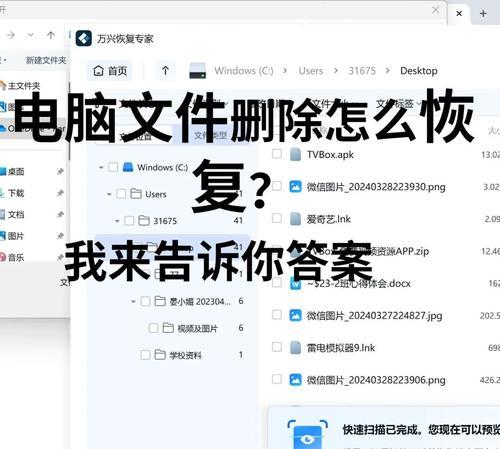Select Desktop breadcrumb segment
500x449 pixels.
[419, 71]
